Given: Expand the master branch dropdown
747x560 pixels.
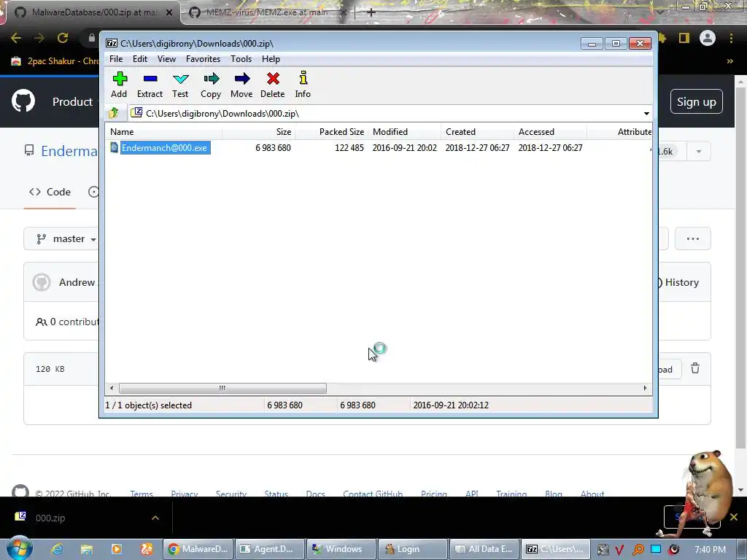Looking at the screenshot, I should (x=62, y=238).
